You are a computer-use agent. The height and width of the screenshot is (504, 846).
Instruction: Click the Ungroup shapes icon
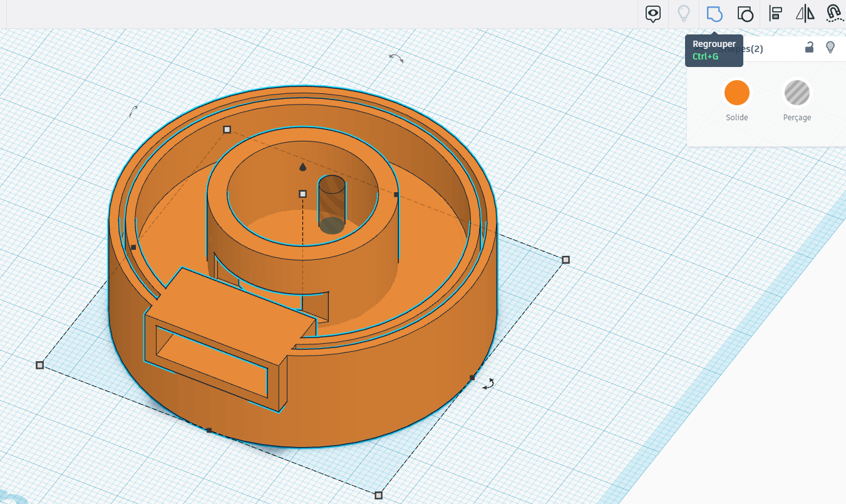point(745,13)
